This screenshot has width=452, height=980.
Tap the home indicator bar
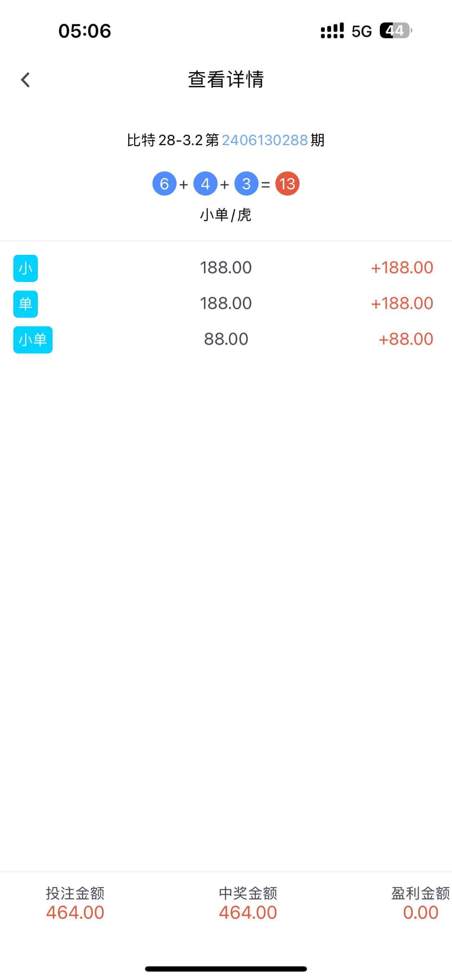pyautogui.click(x=226, y=969)
